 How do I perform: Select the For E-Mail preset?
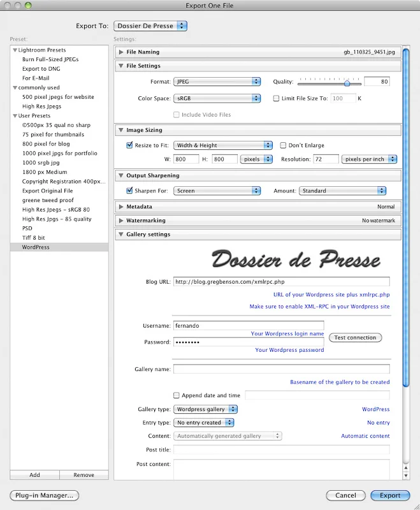[x=36, y=78]
